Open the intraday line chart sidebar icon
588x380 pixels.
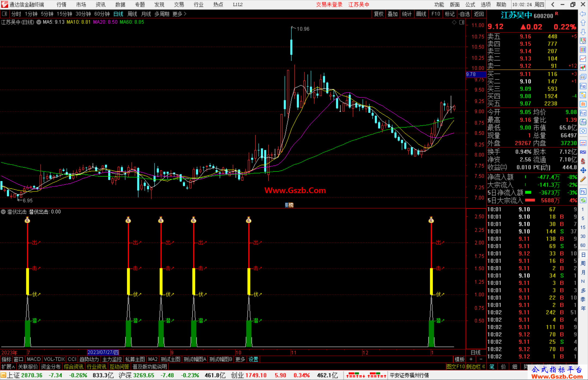coord(583,59)
